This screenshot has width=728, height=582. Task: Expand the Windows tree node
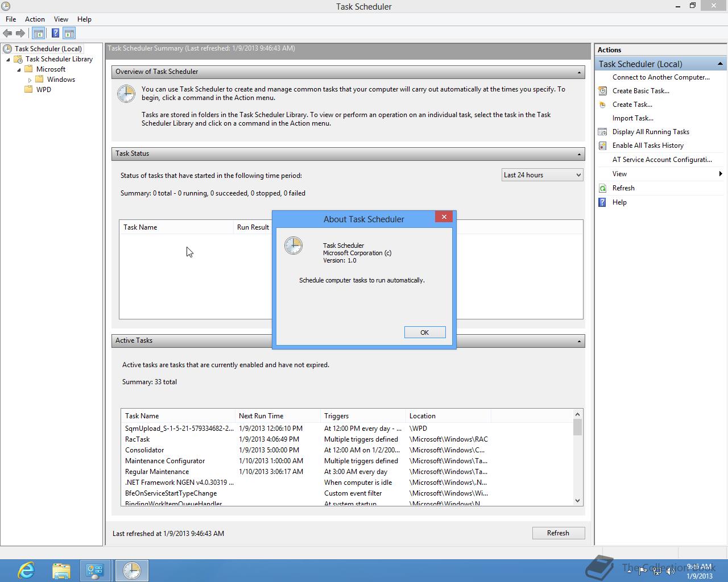(x=30, y=80)
